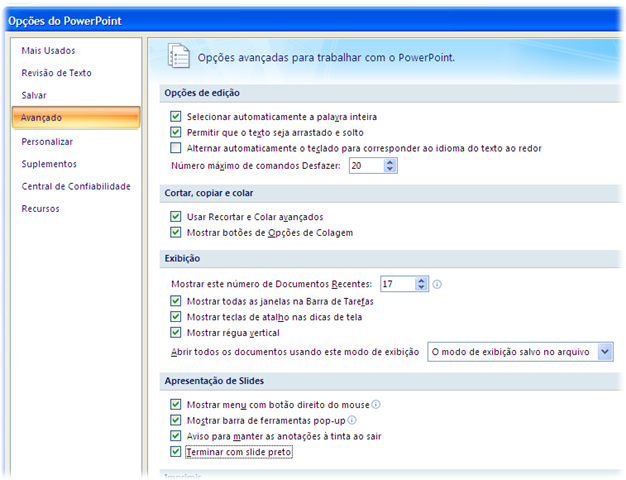Image resolution: width=626 pixels, height=480 pixels.
Task: Enable Alternar automaticamente o teclado
Action: (176, 148)
